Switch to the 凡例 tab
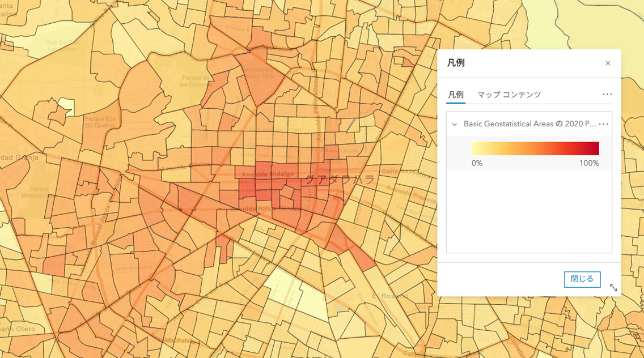This screenshot has height=358, width=644. pyautogui.click(x=455, y=95)
